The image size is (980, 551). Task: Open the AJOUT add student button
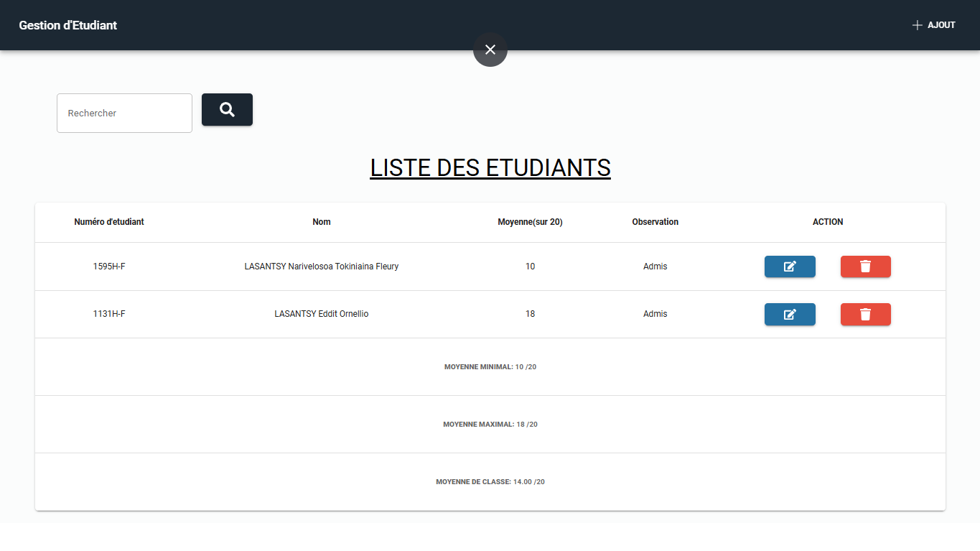coord(933,25)
